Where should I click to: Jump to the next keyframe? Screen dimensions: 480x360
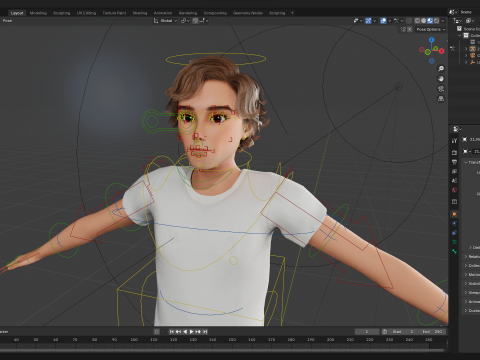[198, 332]
